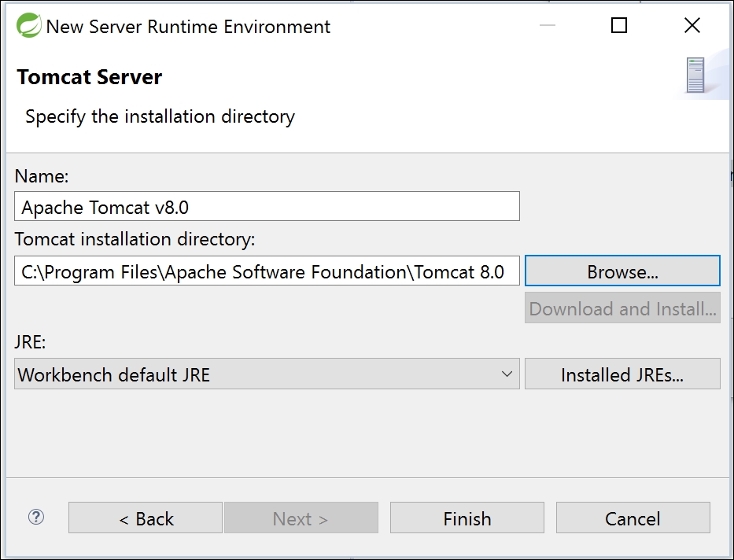This screenshot has width=734, height=560.
Task: Click the help question mark icon
Action: point(36,517)
